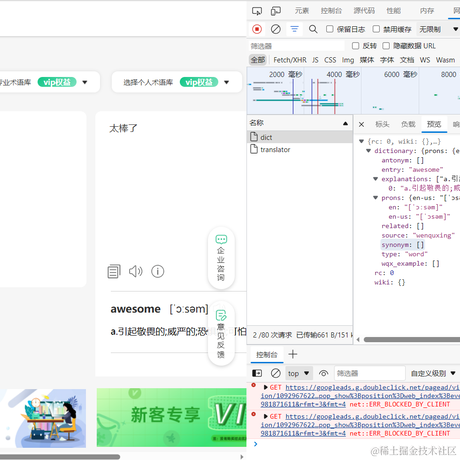Stop recording network log red button

[x=257, y=29]
